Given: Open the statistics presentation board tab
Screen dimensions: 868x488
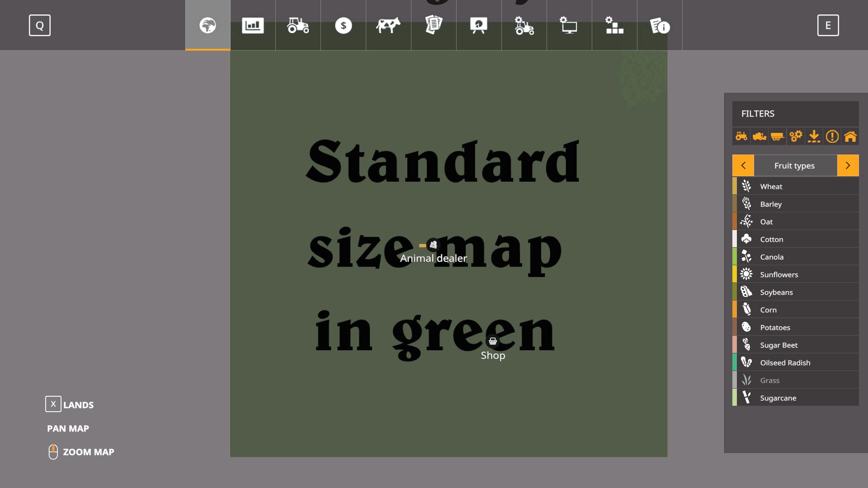Looking at the screenshot, I should coord(479,25).
